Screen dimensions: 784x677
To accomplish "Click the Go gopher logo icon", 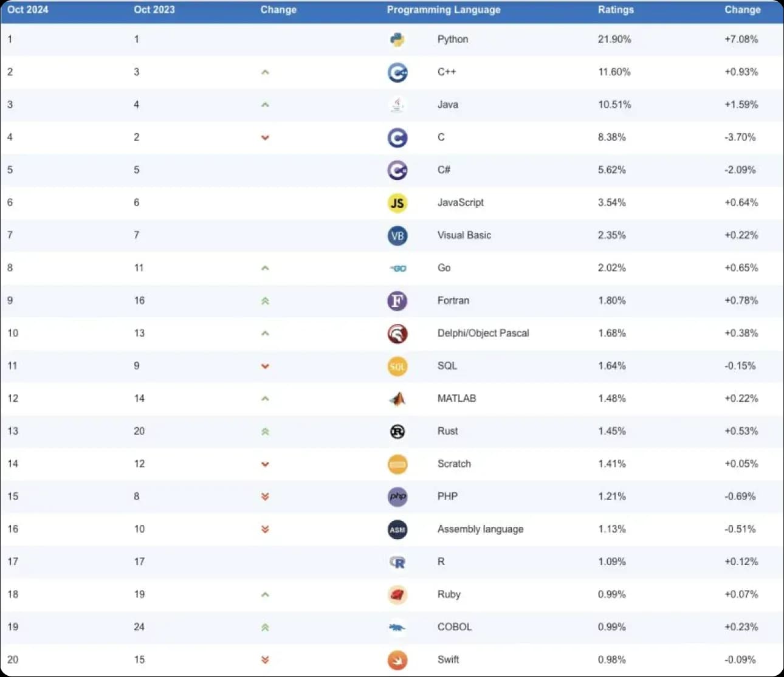I will tap(398, 268).
